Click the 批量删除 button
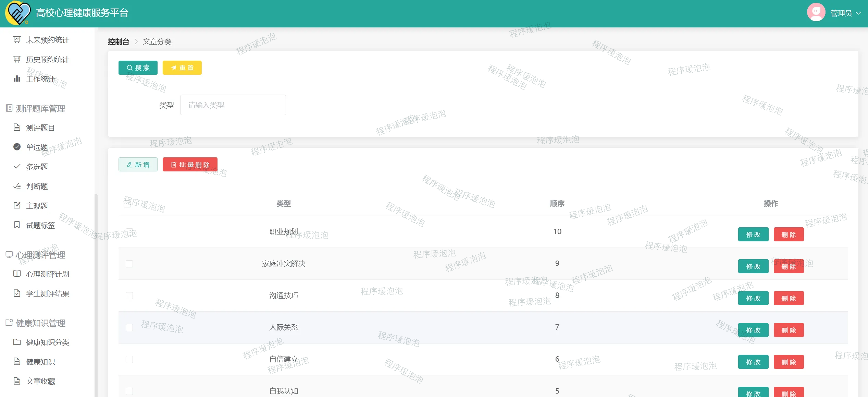The width and height of the screenshot is (868, 397). tap(190, 165)
